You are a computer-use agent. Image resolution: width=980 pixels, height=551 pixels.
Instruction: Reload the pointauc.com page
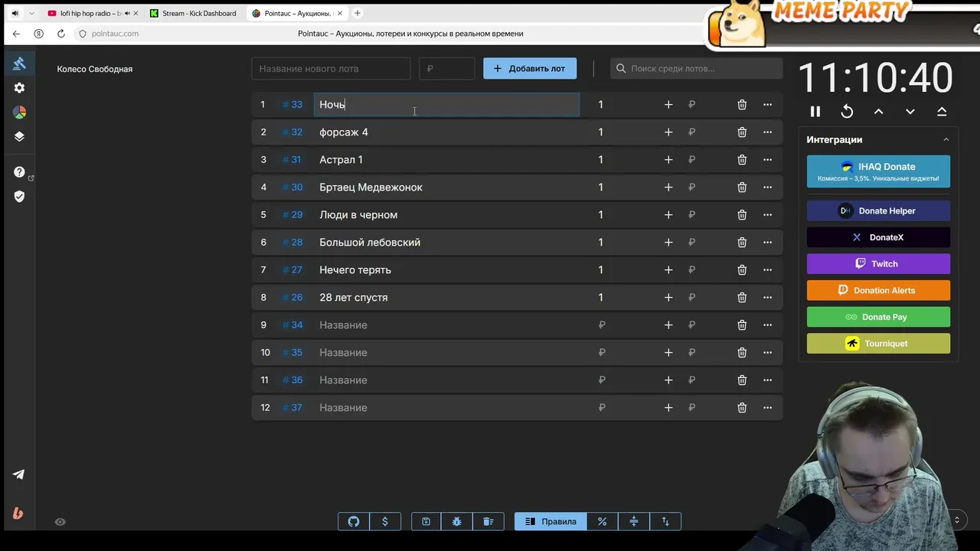pos(61,34)
